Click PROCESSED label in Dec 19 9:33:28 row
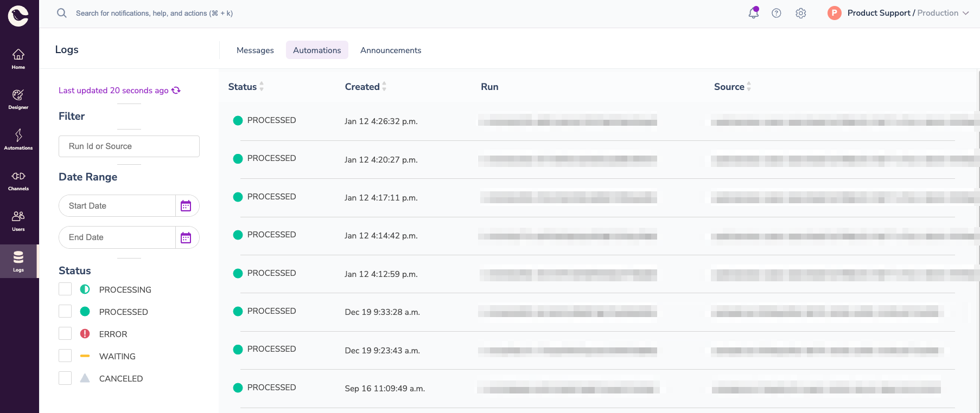The image size is (980, 413). point(271,311)
